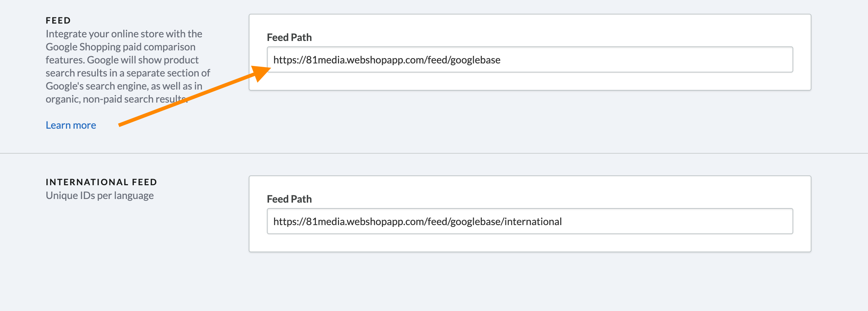Click empty space below the googlebase field

coord(530,81)
